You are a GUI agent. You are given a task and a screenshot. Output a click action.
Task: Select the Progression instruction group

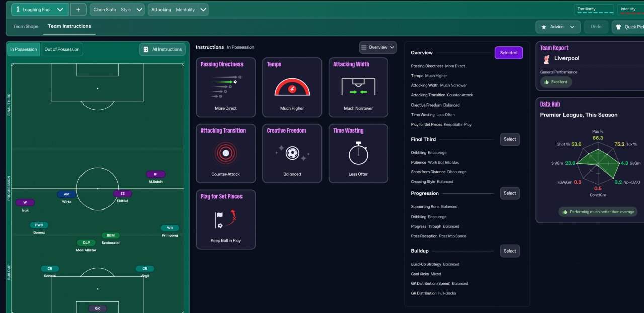pos(510,193)
